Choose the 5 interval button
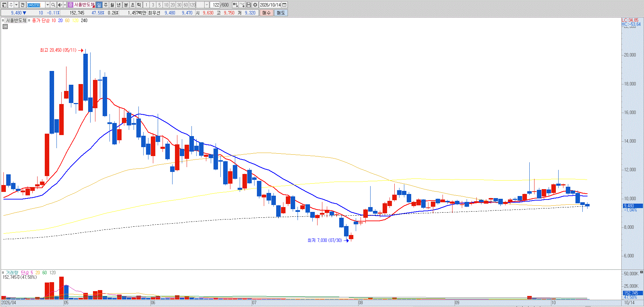This screenshot has width=644, height=307. pos(159,5)
